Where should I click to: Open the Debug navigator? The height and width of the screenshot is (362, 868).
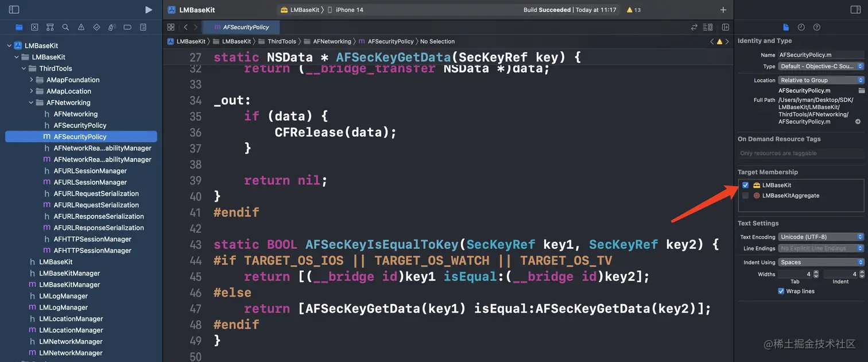click(x=112, y=27)
